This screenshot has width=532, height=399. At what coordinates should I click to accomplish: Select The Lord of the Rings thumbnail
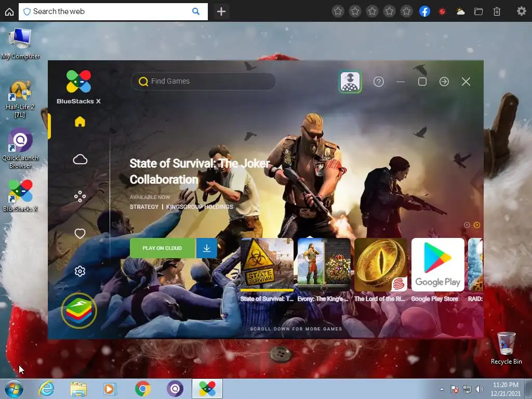[381, 264]
